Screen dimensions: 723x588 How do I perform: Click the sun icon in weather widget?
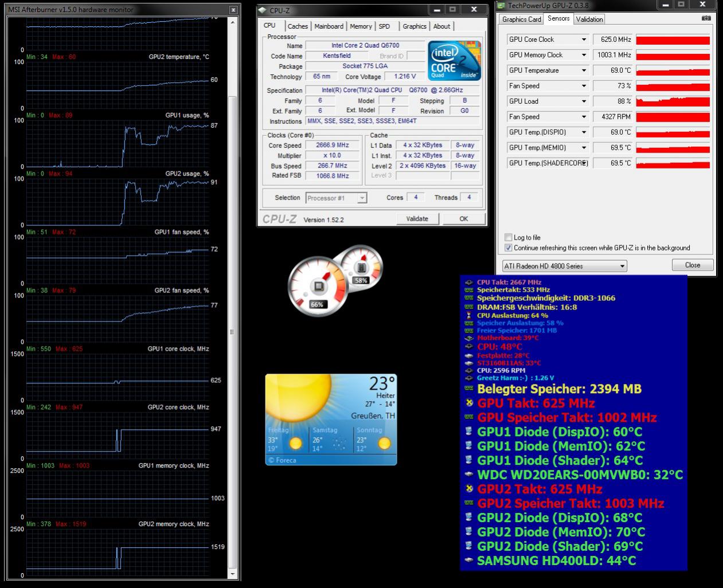(298, 397)
